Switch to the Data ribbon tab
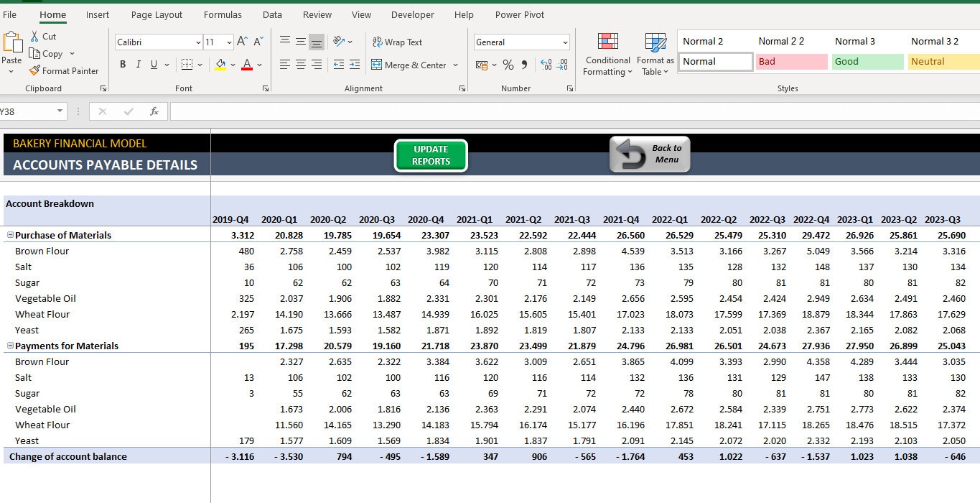The height and width of the screenshot is (503, 980). (x=272, y=14)
